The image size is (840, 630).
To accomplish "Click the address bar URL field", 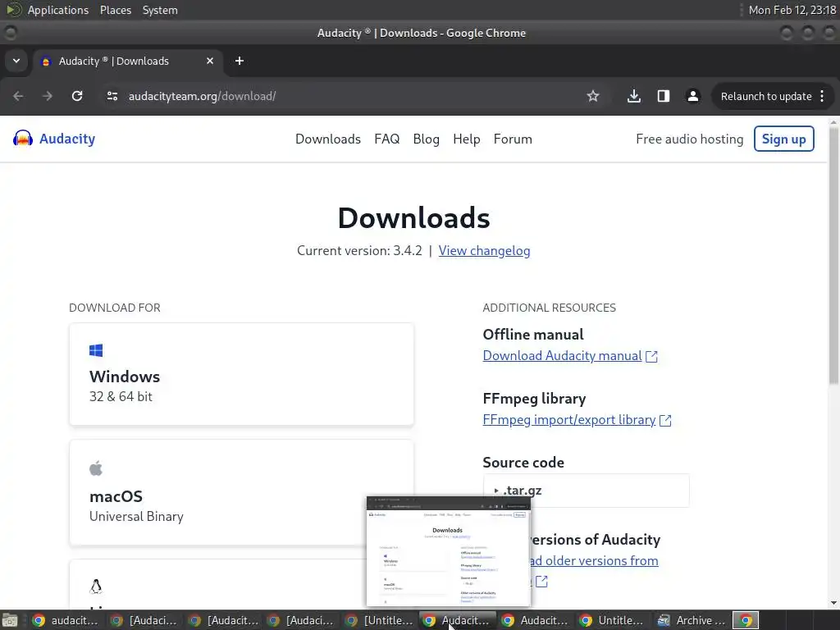I will [343, 96].
